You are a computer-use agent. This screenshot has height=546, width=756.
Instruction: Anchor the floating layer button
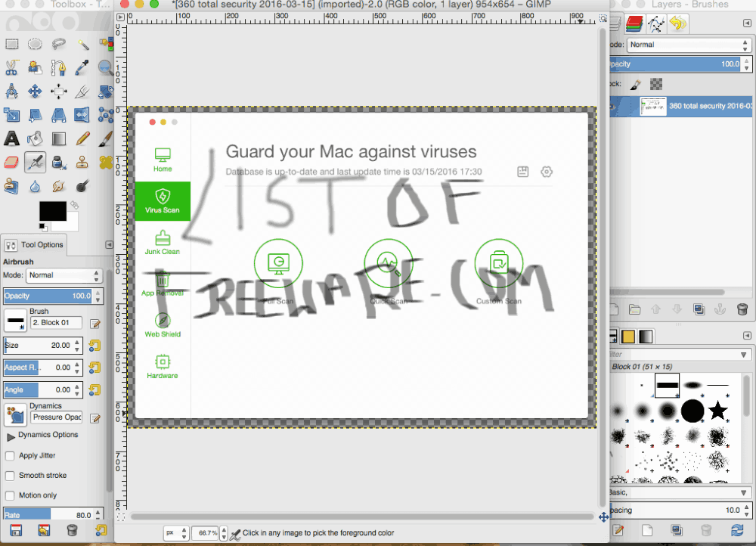[720, 309]
